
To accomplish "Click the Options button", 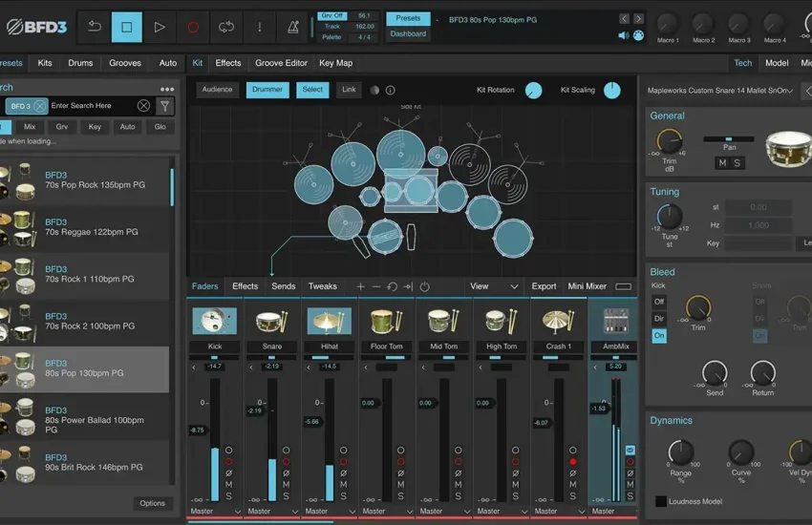I will [x=152, y=503].
